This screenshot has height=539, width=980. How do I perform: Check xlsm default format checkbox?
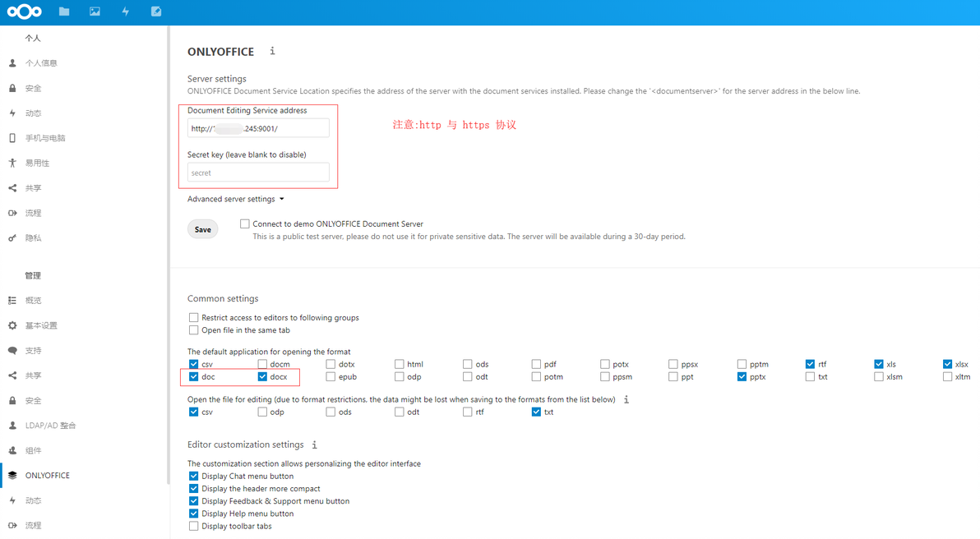point(879,376)
